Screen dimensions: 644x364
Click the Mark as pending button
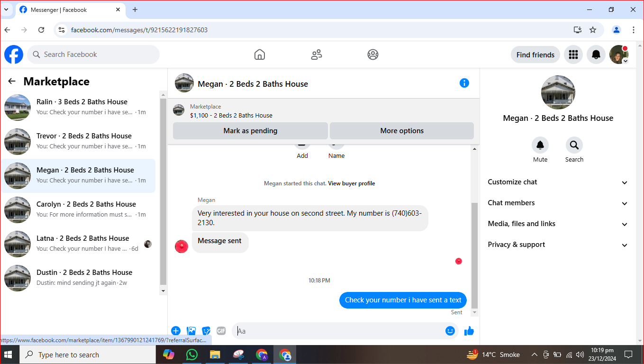click(x=250, y=131)
